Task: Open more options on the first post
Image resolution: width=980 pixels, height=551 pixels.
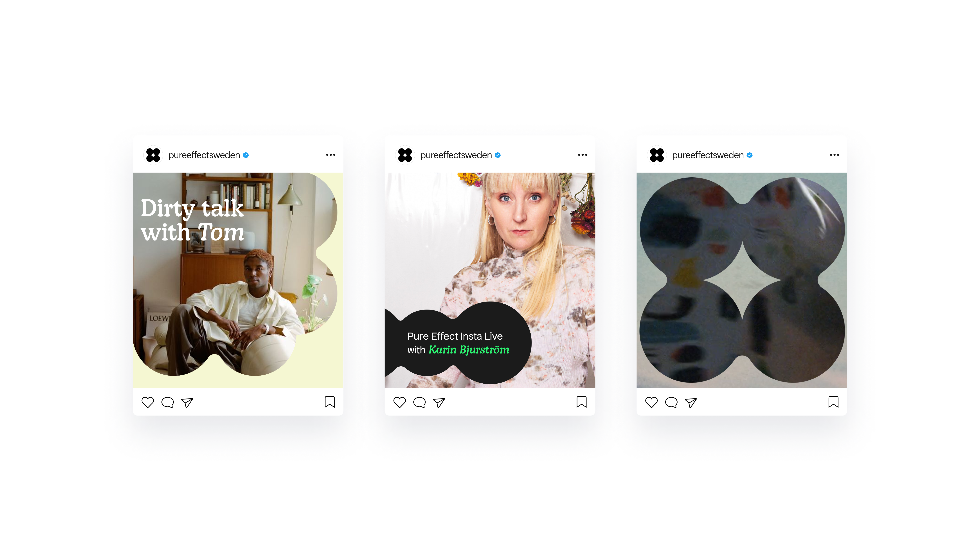Action: click(x=331, y=155)
